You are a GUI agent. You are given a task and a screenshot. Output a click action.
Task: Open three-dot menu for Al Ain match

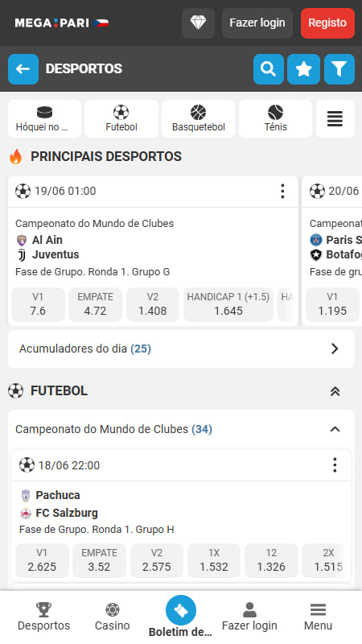click(282, 192)
